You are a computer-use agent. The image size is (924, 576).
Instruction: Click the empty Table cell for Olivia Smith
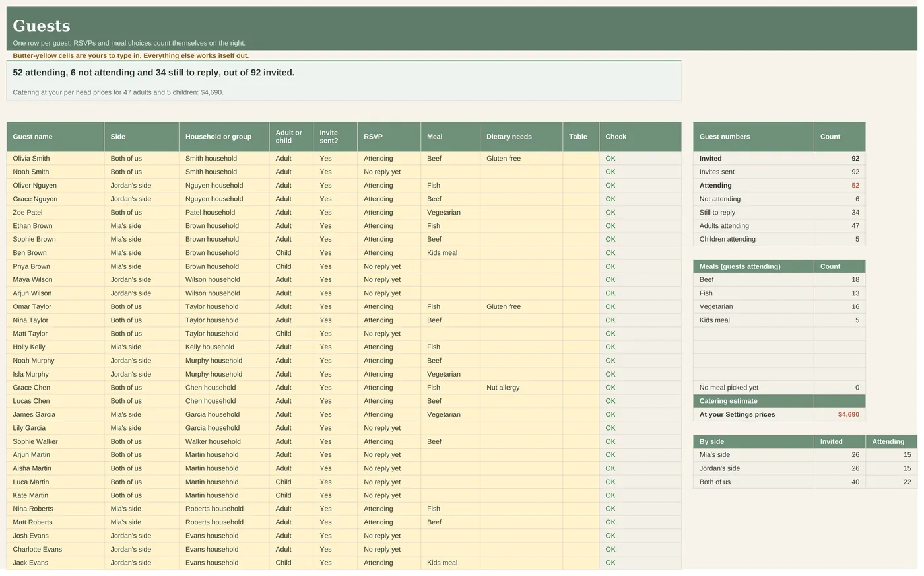pos(581,159)
